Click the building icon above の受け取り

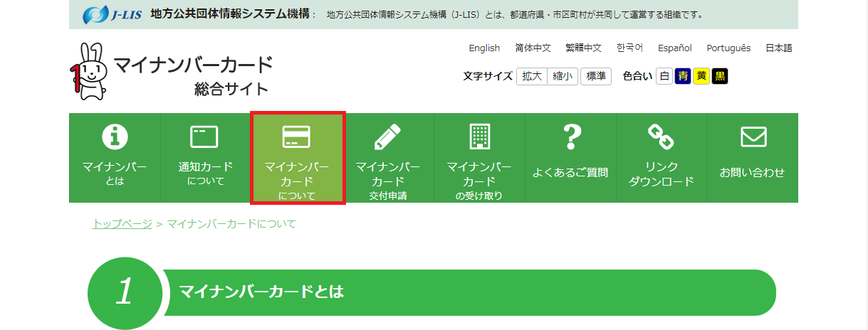click(x=479, y=136)
